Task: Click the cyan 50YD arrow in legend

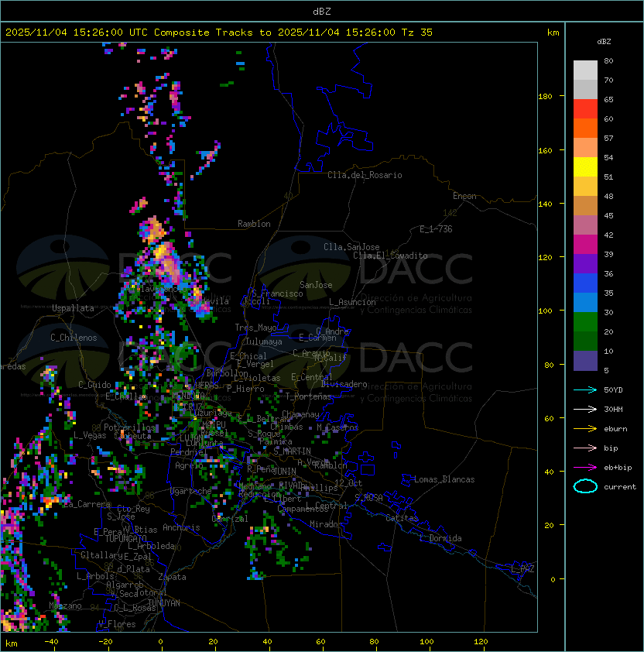Action: (x=585, y=389)
